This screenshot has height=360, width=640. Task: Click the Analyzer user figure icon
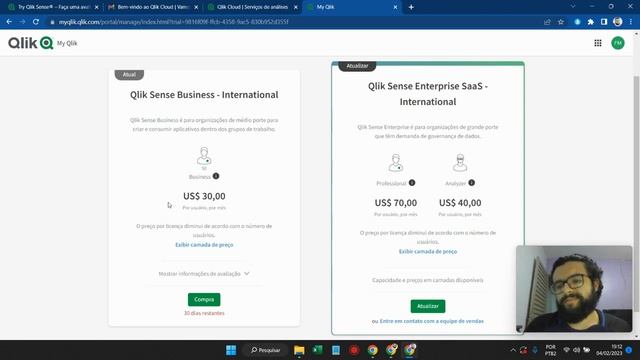point(460,162)
